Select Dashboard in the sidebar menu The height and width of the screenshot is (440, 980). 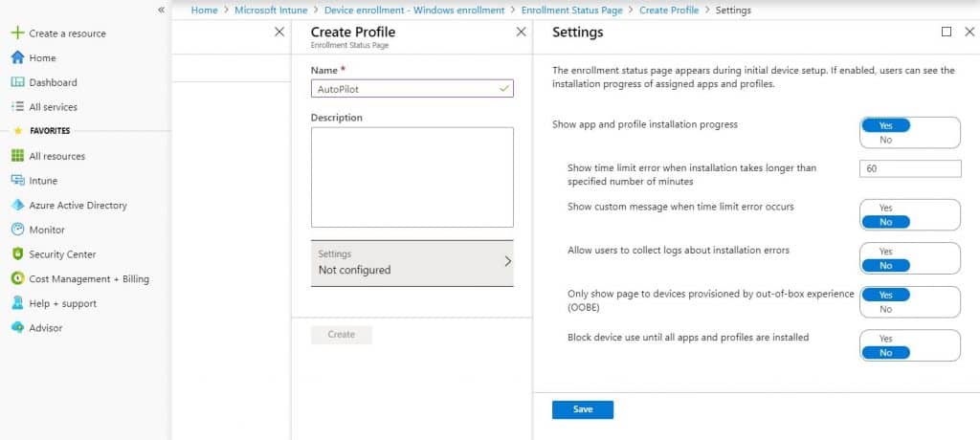54,82
